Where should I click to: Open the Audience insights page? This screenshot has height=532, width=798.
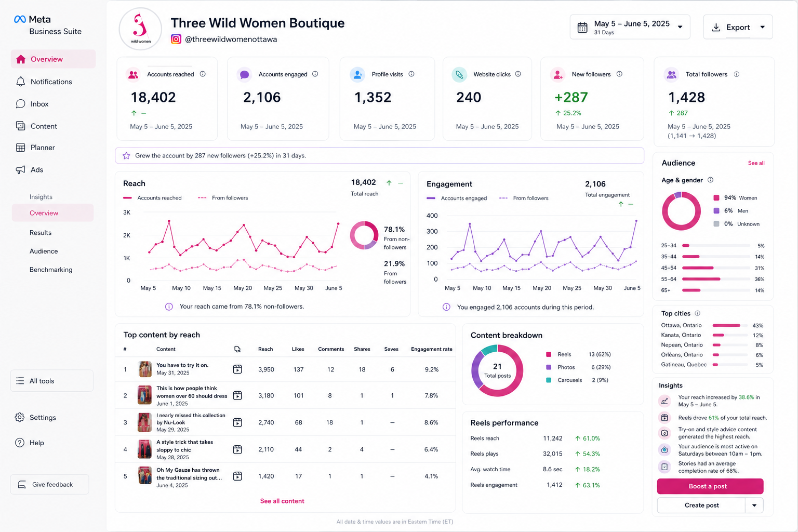coord(44,251)
